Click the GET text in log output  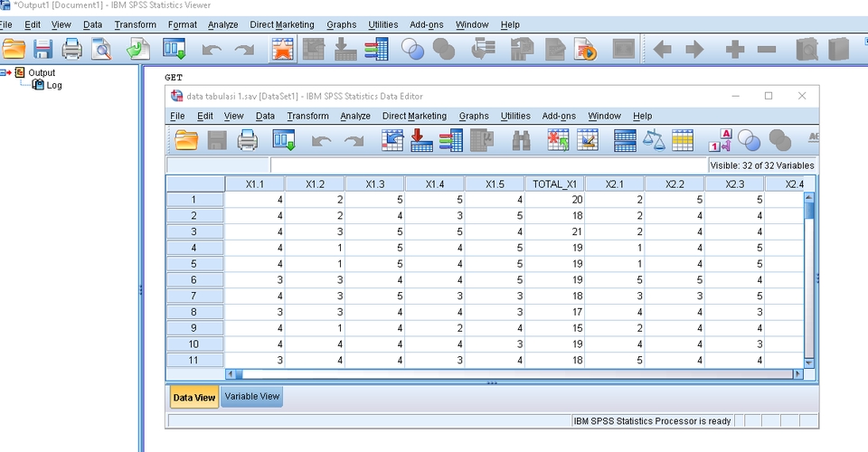(174, 77)
